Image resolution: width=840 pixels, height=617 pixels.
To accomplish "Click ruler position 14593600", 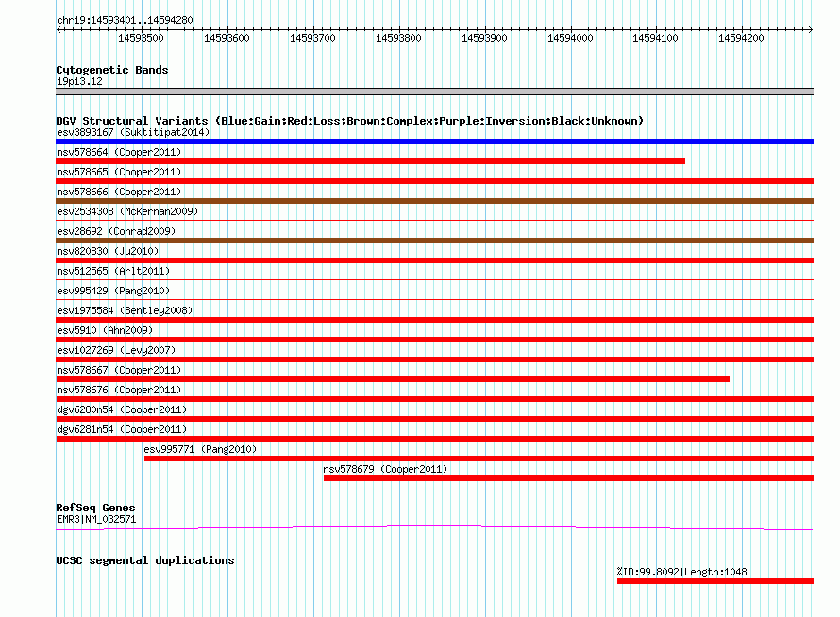I will (227, 38).
